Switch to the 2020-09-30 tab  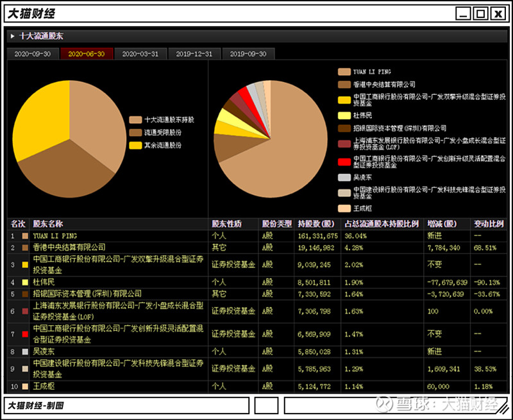pyautogui.click(x=33, y=54)
